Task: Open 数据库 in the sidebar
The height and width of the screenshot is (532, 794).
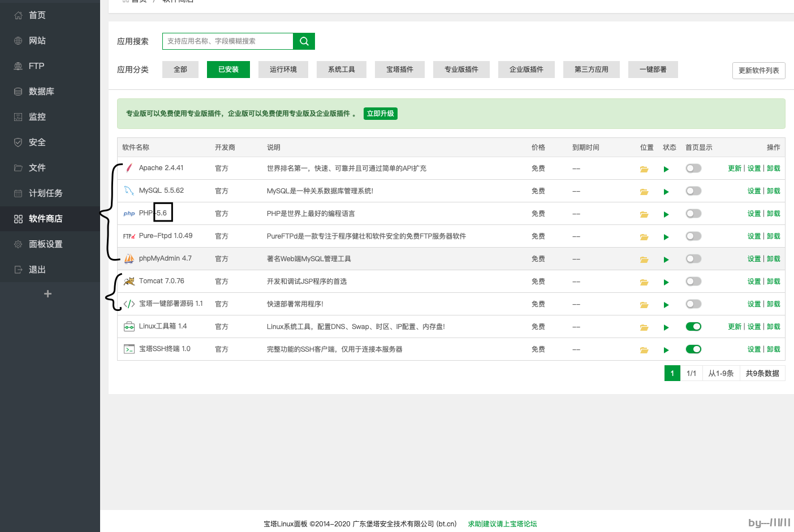Action: tap(50, 92)
